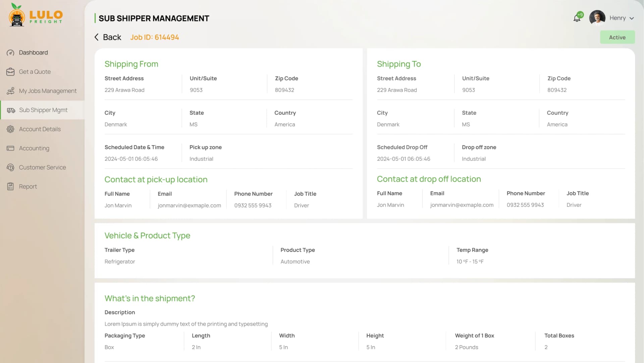Click the pick-up contact email jonmarvin@exmaple.com
The image size is (644, 363).
pyautogui.click(x=190, y=205)
